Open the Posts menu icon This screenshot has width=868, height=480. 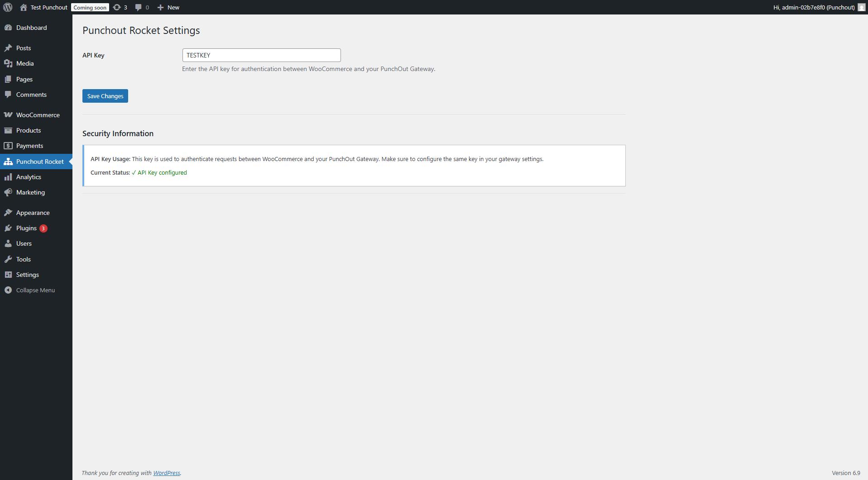click(x=9, y=48)
